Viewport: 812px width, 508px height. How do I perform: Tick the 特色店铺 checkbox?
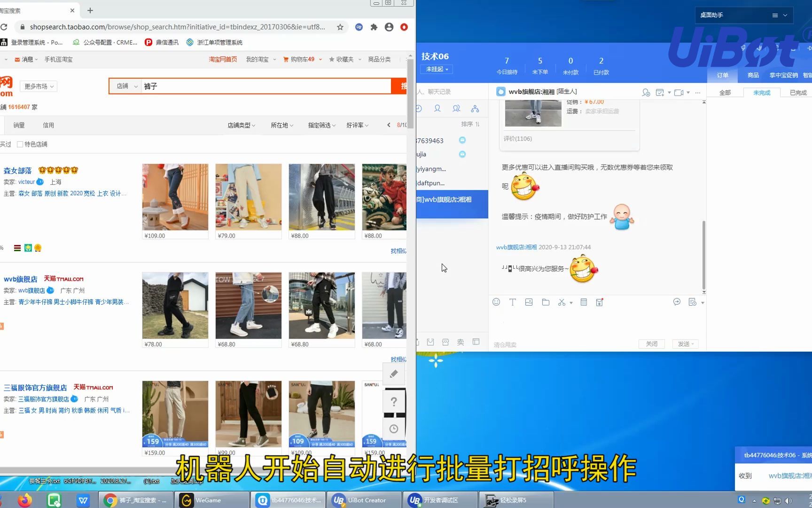click(20, 144)
